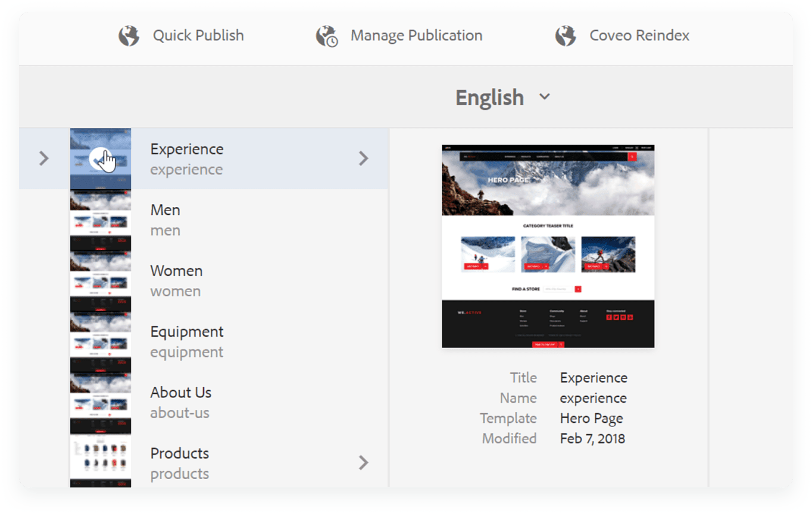Screen dimensions: 812x514
Task: Open the About Us page row
Action: click(204, 402)
